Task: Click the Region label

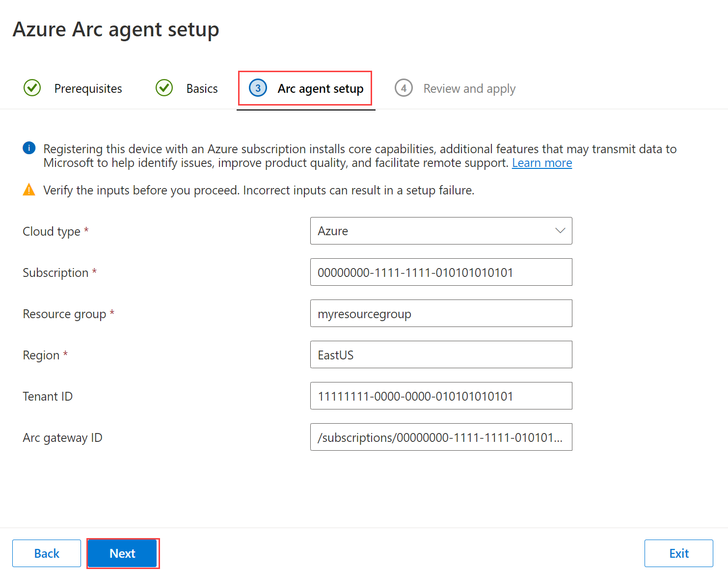Action: click(x=45, y=355)
